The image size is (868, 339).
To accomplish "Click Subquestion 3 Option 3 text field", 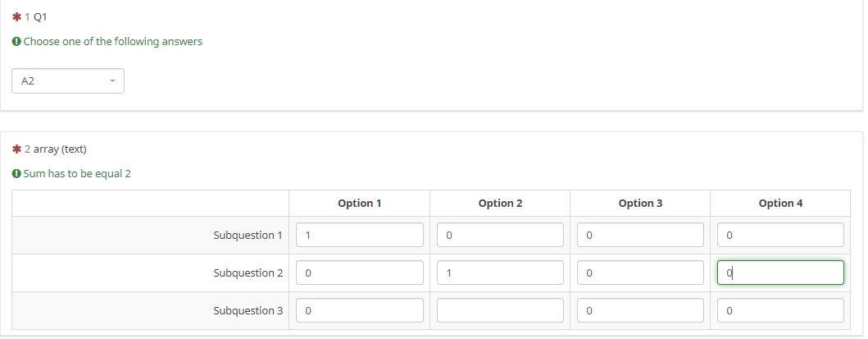I will 640,310.
